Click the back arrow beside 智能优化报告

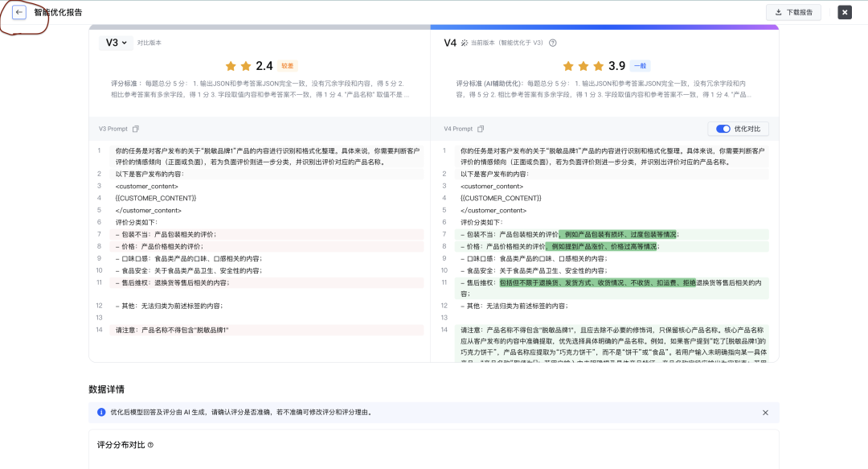click(19, 12)
